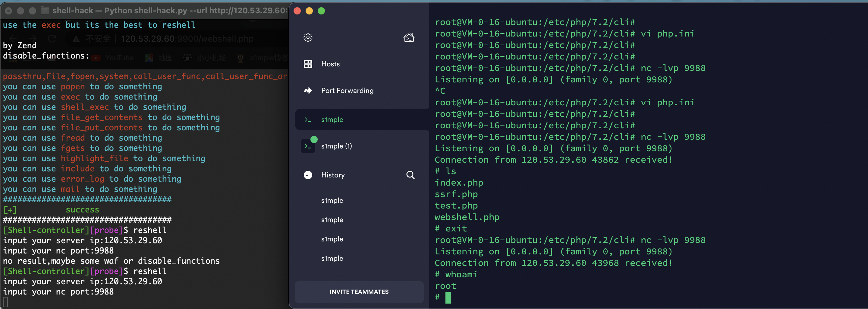Click the home terminal icon in Termius sidebar

409,37
